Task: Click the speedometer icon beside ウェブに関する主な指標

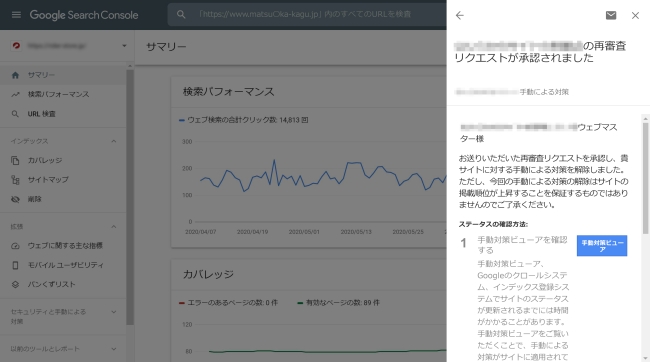Action: [x=15, y=245]
